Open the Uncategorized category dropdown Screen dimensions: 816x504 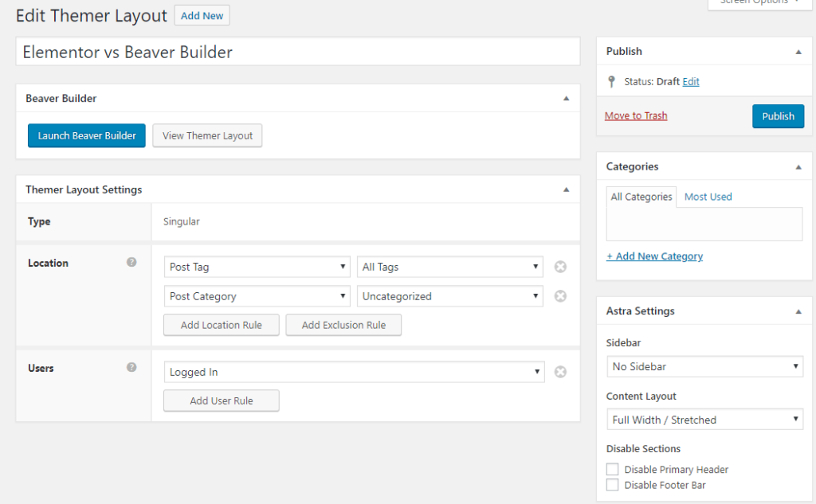click(x=450, y=296)
